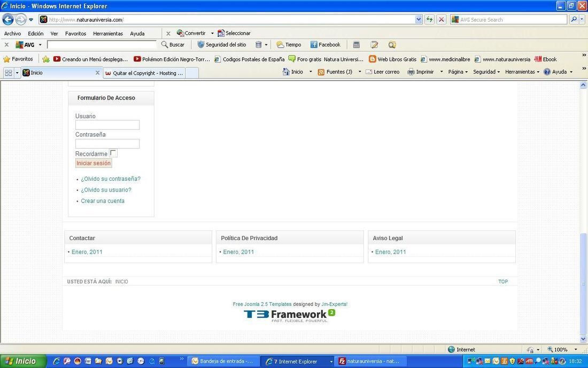Open the Favoritos star panel button
This screenshot has height=368, width=588.
(18, 59)
